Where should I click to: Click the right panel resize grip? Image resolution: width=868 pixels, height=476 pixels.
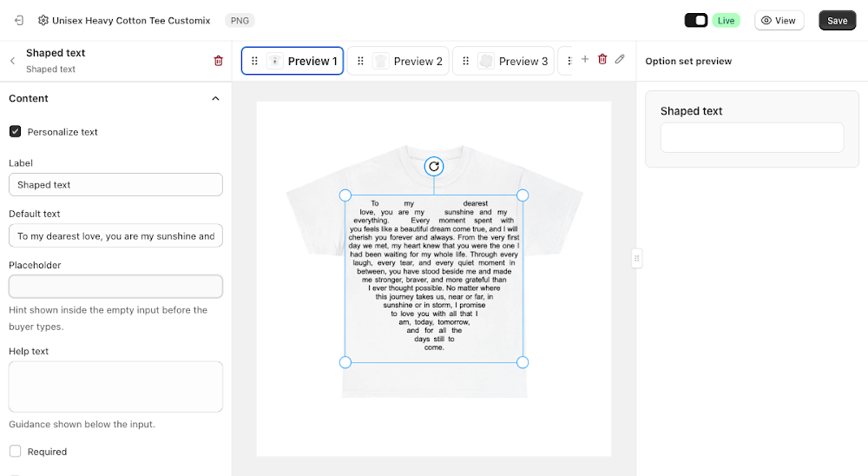pyautogui.click(x=636, y=258)
